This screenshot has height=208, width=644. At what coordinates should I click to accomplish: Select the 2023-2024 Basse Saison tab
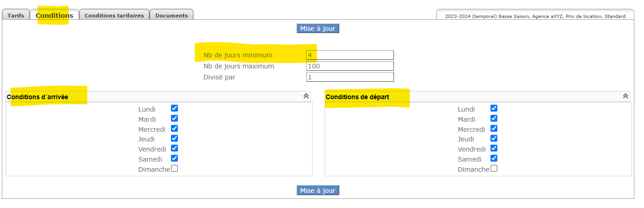(535, 16)
